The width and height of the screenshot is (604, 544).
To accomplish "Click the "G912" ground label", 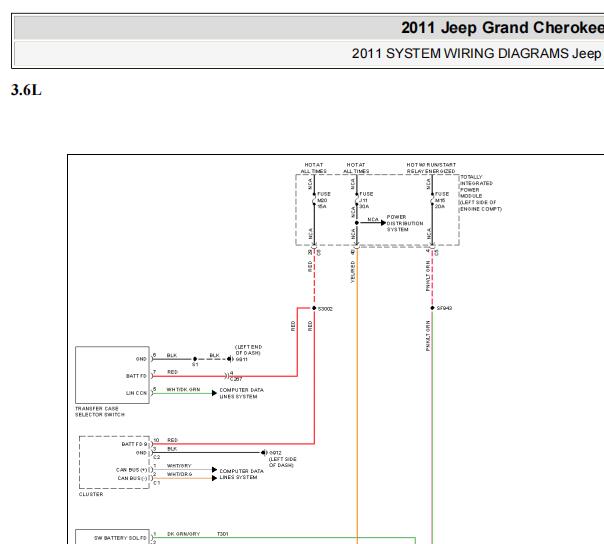I will [x=275, y=453].
